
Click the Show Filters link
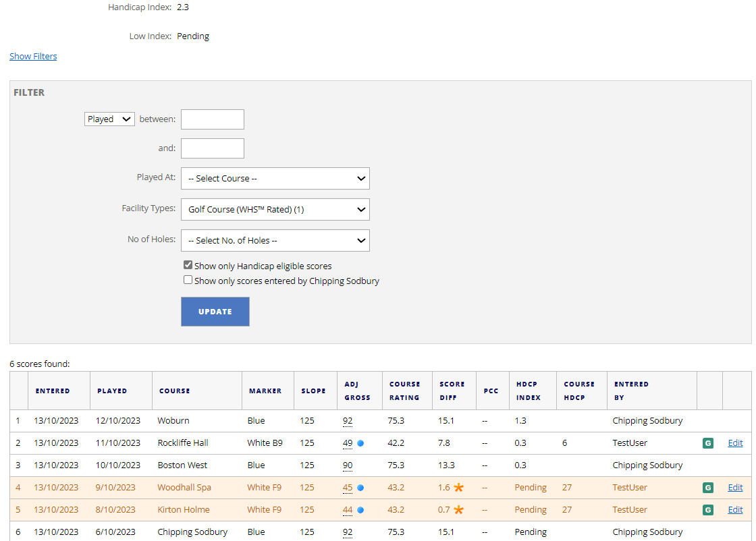tap(33, 57)
